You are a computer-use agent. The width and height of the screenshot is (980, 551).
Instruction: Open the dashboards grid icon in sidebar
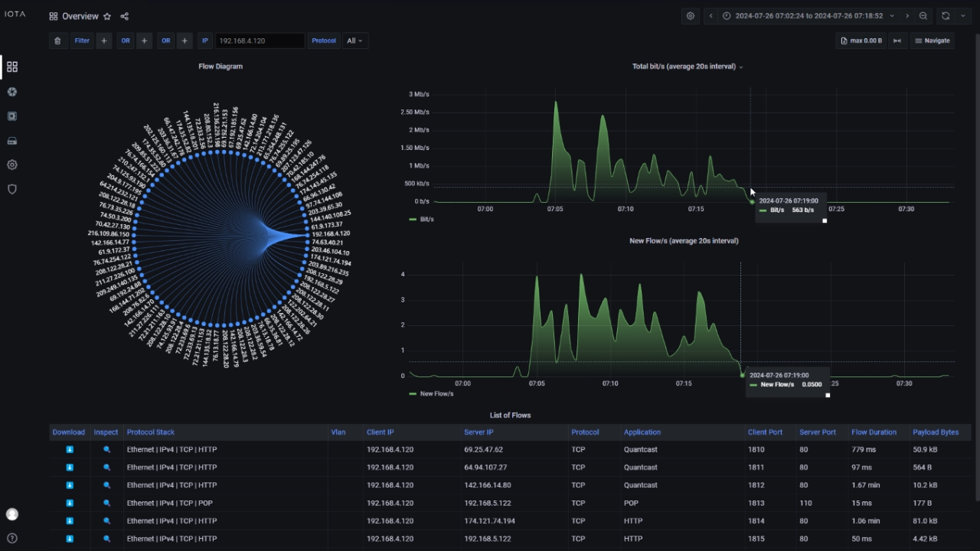(x=11, y=67)
